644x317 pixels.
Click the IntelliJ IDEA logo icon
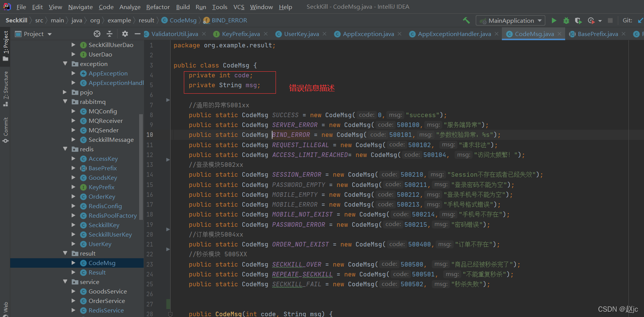[7, 6]
